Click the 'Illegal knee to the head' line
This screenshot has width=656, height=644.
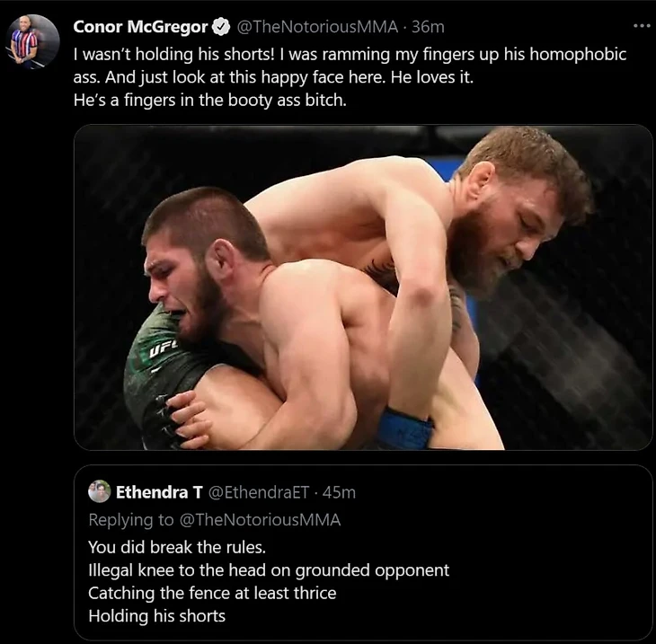coord(268,570)
